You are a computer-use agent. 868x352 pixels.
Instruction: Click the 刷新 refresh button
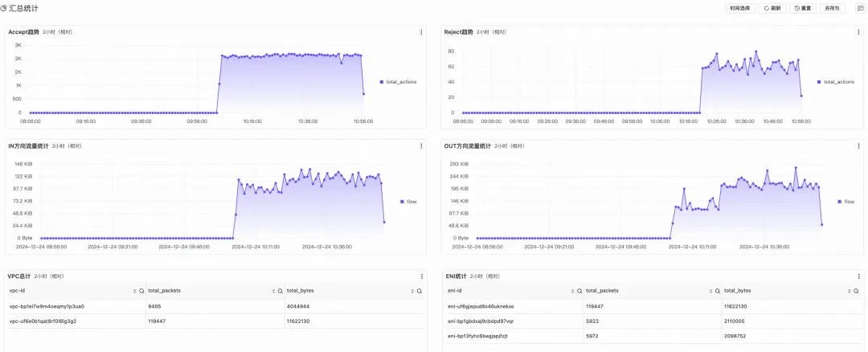(x=772, y=8)
